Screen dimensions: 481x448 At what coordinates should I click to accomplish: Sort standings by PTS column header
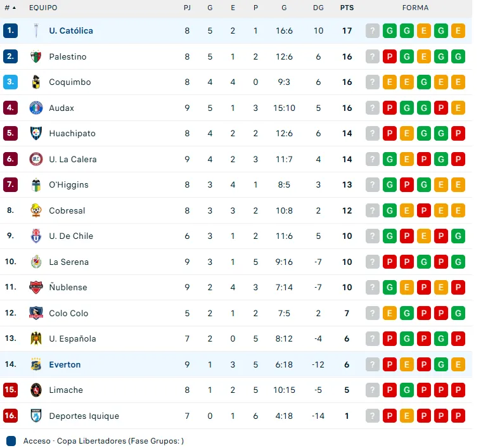(347, 8)
